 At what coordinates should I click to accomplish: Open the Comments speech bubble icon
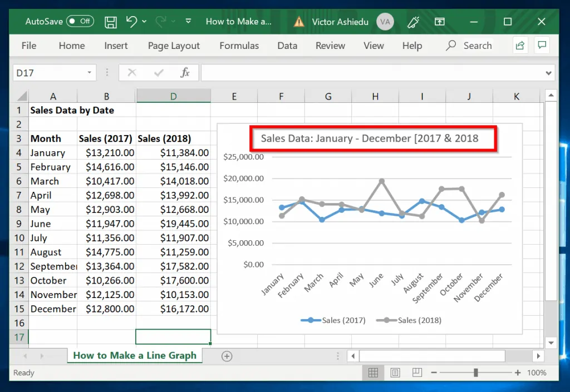(x=541, y=46)
